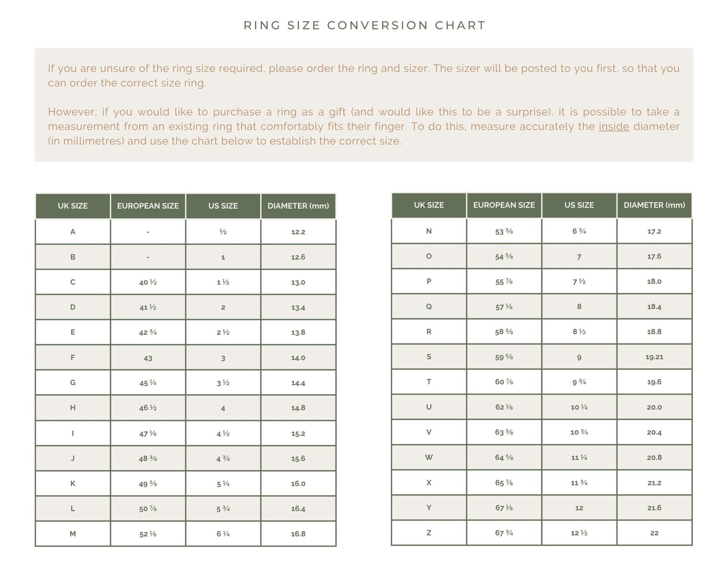Select the 19.21 diameter value

(654, 357)
